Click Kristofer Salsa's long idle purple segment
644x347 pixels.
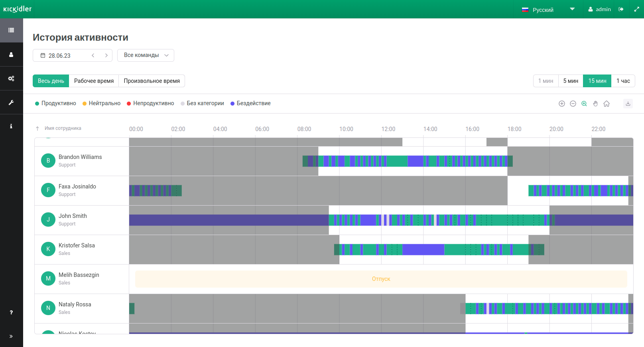click(423, 249)
